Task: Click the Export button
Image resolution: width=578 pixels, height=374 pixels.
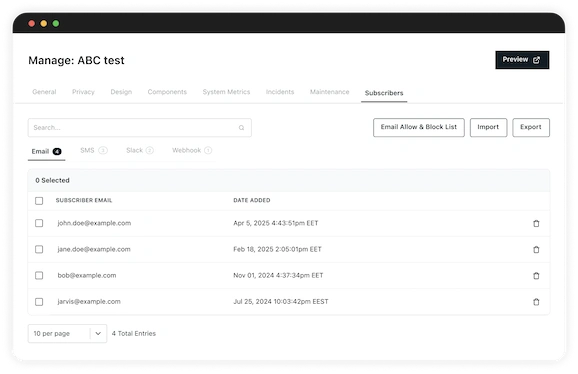Action: tap(531, 127)
